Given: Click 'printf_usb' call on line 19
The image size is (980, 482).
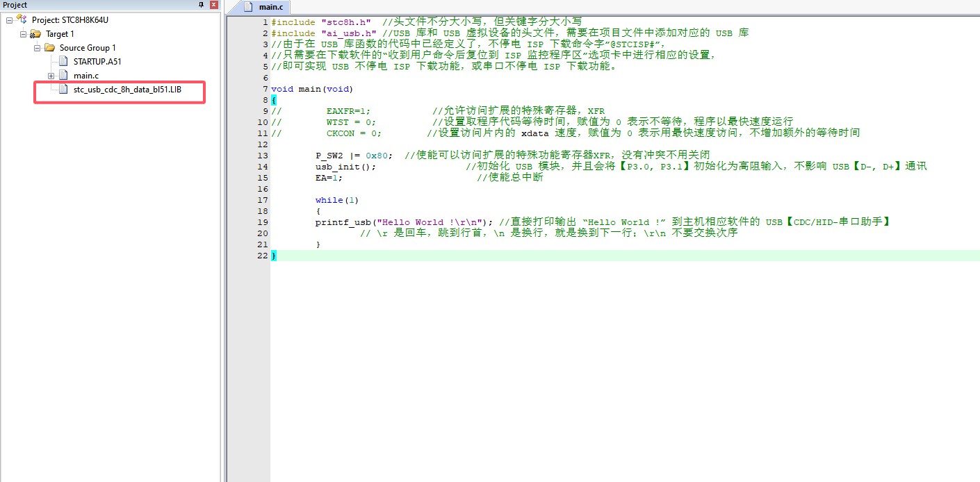Looking at the screenshot, I should 343,222.
